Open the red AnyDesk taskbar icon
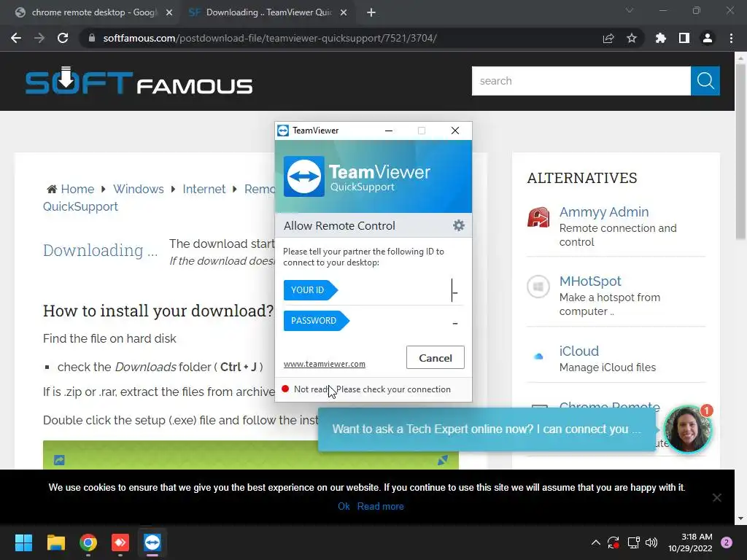 (x=120, y=542)
